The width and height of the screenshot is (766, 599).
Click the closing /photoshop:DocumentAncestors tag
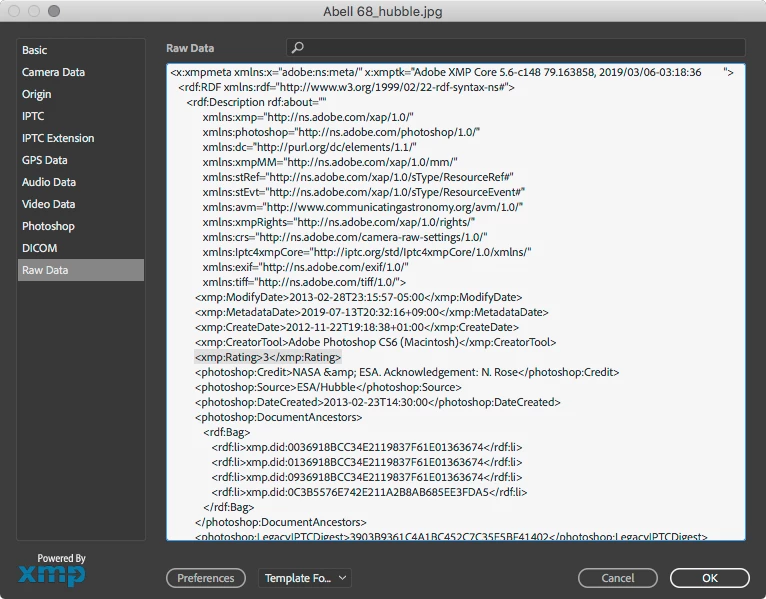pyautogui.click(x=280, y=522)
